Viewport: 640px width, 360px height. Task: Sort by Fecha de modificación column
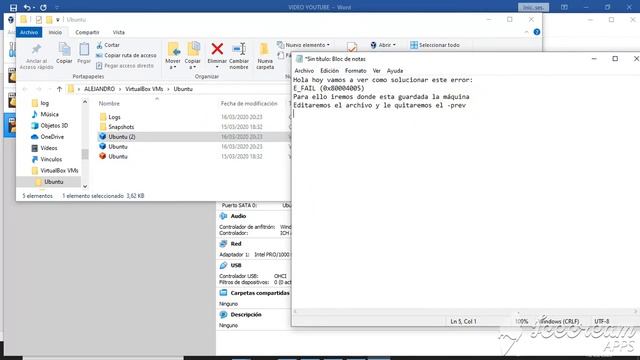pyautogui.click(x=249, y=104)
